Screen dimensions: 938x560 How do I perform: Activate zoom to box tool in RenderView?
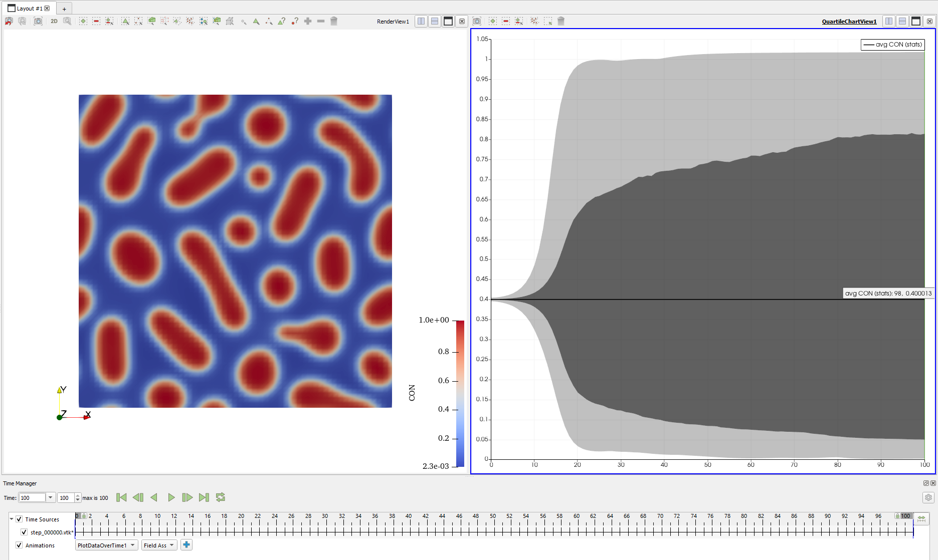67,21
